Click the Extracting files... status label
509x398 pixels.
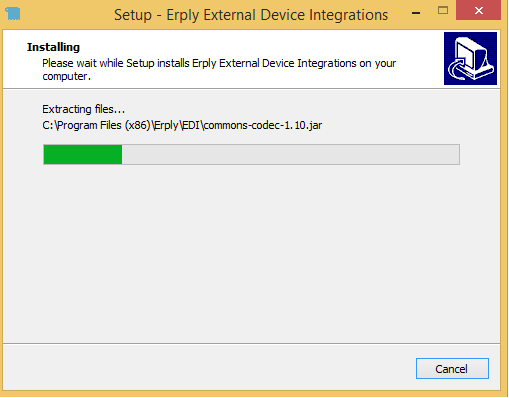pyautogui.click(x=84, y=109)
